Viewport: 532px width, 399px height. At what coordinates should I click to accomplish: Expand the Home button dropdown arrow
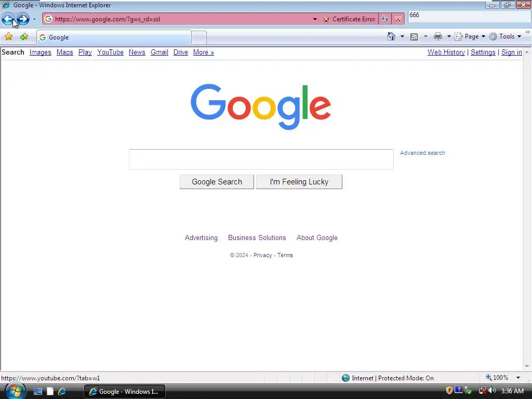tap(403, 36)
